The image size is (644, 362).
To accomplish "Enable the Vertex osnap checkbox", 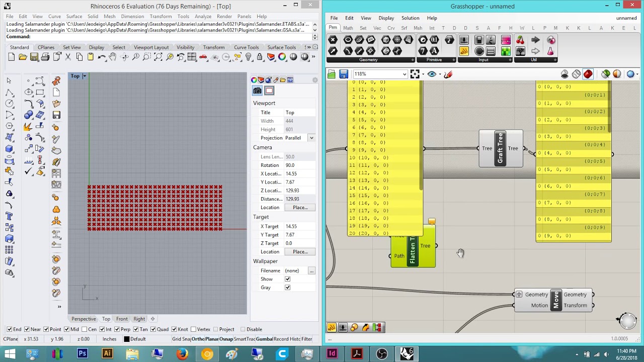I will 193,329.
